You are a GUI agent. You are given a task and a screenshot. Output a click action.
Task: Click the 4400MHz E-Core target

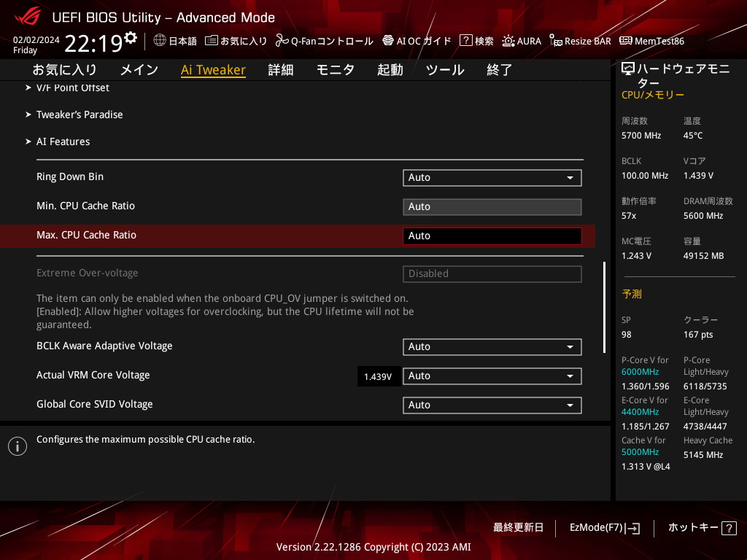point(640,412)
